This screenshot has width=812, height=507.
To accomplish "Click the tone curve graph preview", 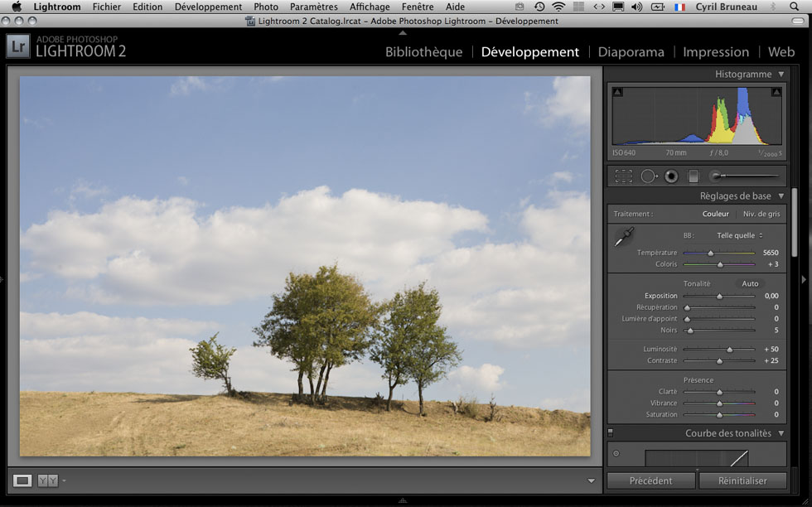I will coord(696,458).
